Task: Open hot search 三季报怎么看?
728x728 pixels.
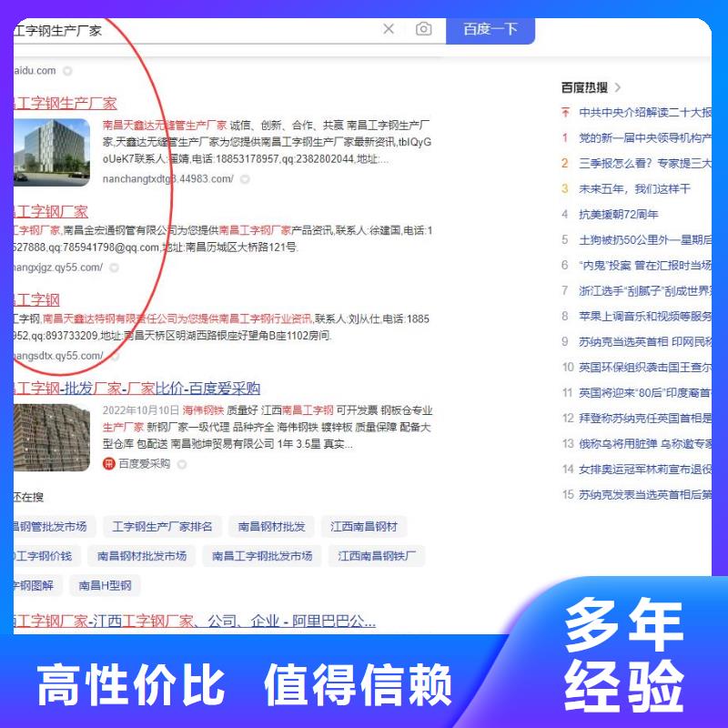Action: coord(645,164)
